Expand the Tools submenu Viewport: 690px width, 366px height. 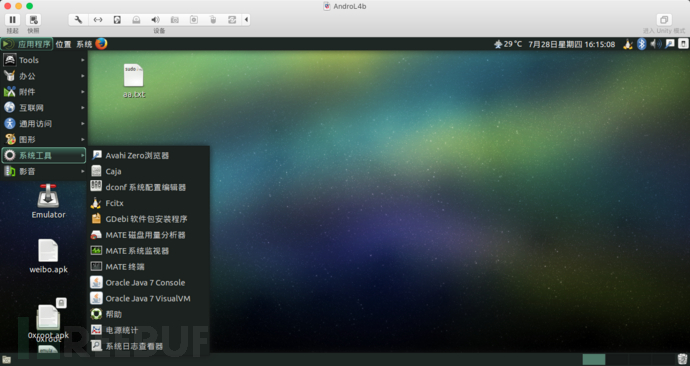click(x=44, y=60)
